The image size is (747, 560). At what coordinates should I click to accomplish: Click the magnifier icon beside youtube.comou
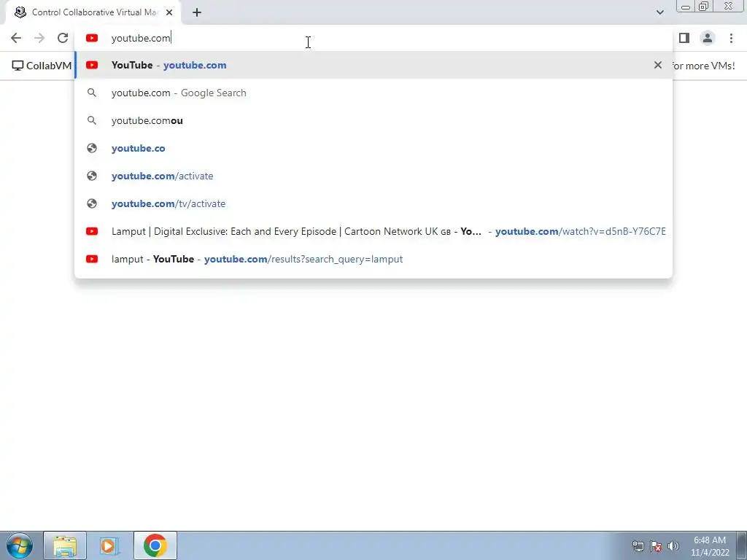[92, 120]
